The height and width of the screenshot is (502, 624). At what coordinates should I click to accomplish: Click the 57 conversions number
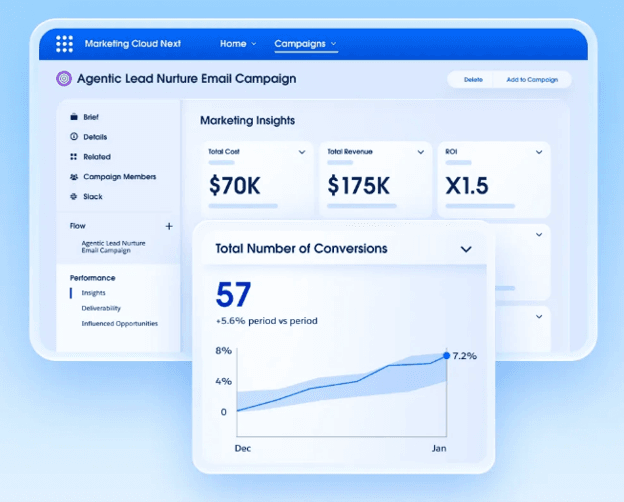click(233, 295)
